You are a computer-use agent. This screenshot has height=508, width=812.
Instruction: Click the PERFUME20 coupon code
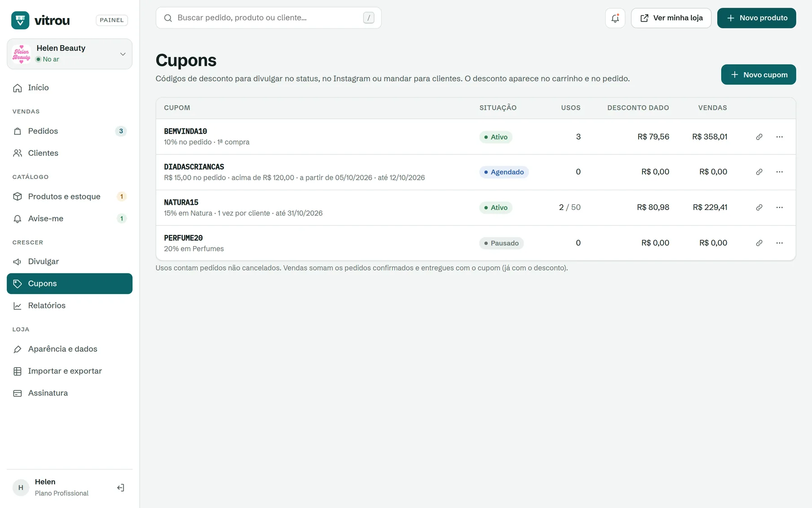click(x=184, y=238)
